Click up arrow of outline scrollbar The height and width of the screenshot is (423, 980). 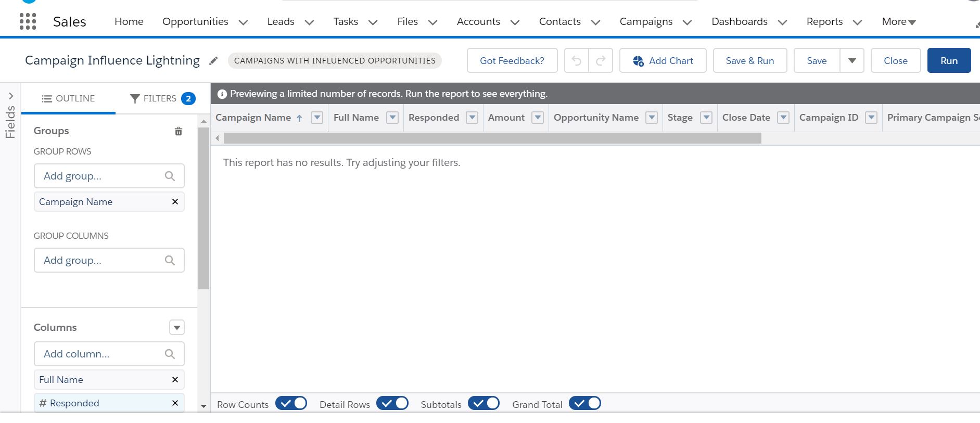203,121
